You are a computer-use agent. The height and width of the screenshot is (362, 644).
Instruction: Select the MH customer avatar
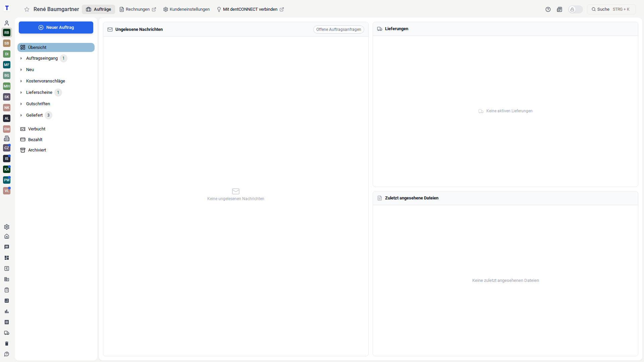coord(7,86)
